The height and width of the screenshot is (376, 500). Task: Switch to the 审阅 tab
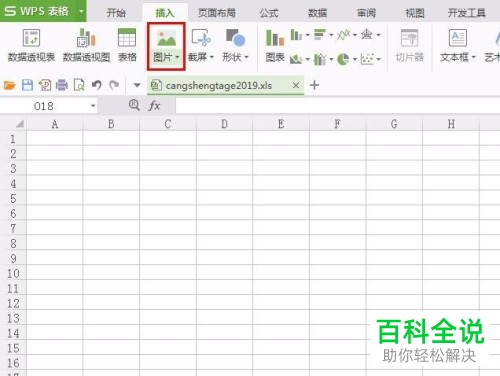(366, 13)
